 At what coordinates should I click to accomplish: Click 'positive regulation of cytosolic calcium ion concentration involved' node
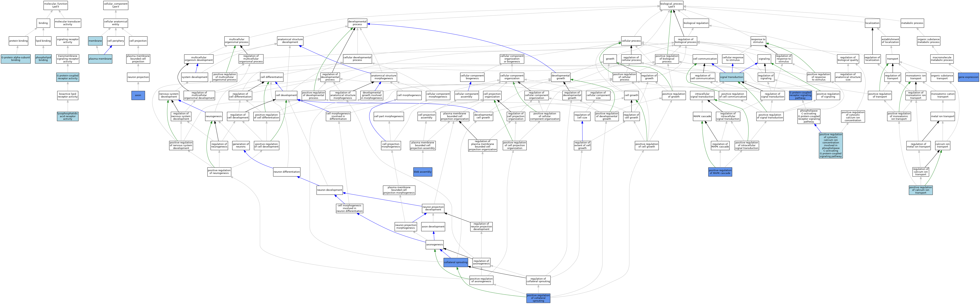point(830,145)
